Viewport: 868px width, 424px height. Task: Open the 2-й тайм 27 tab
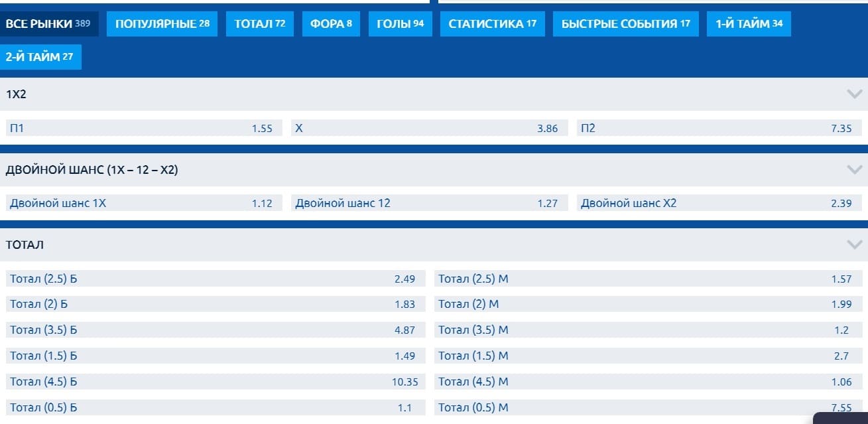point(40,57)
